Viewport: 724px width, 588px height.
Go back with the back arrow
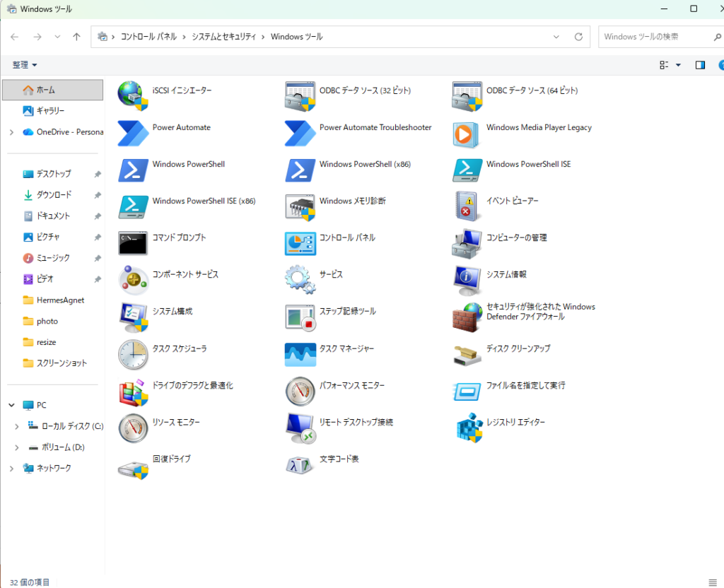point(15,37)
